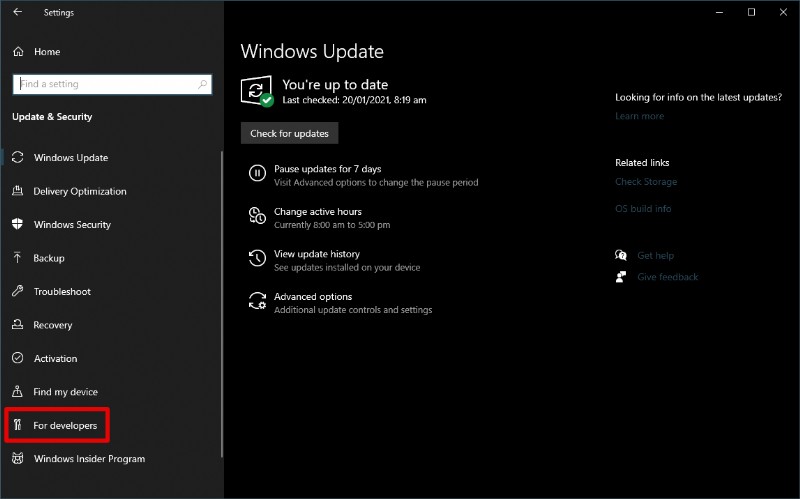Open Find my device page
Viewport: 800px width, 499px height.
(66, 392)
